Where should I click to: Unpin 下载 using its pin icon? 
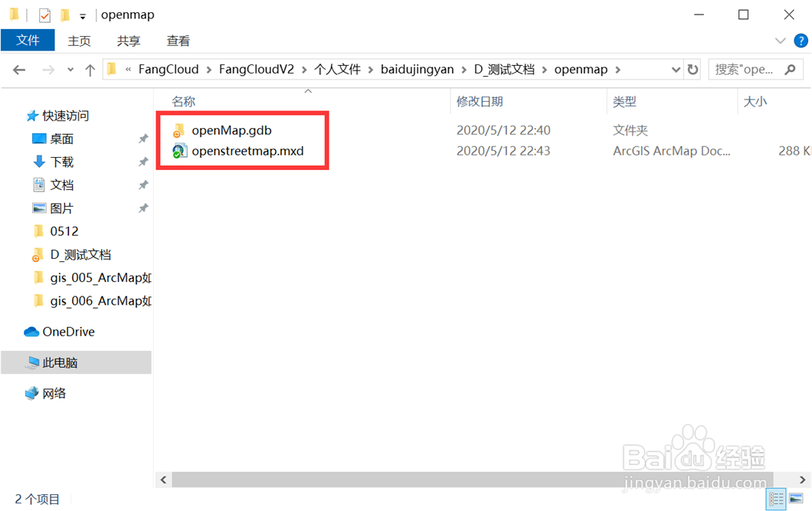point(143,162)
